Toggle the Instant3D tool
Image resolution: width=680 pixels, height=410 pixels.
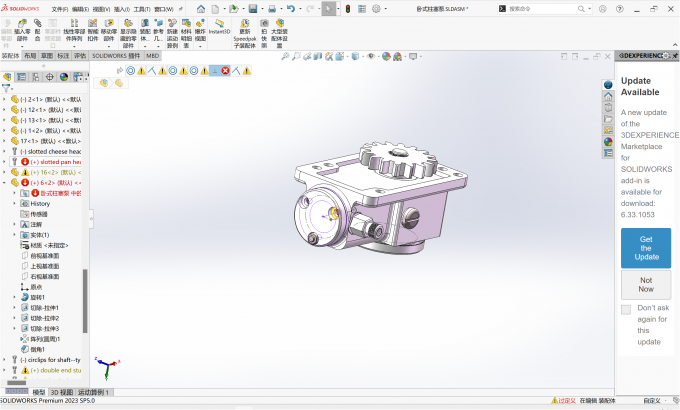(x=219, y=27)
